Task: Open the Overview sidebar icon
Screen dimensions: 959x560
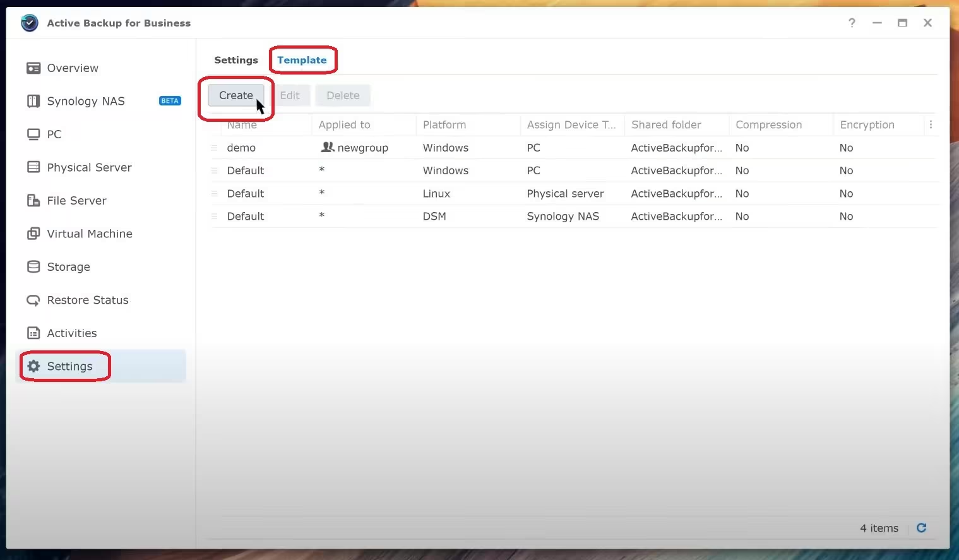Action: click(33, 68)
